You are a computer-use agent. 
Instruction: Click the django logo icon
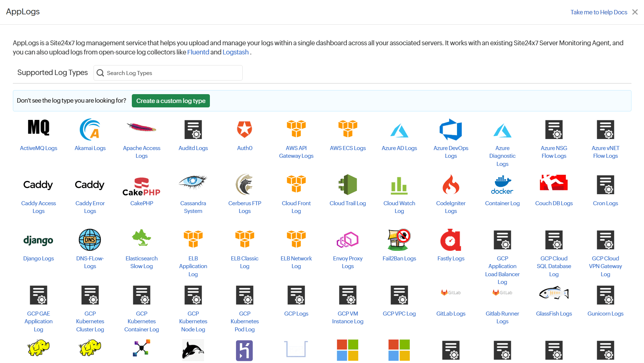(39, 240)
